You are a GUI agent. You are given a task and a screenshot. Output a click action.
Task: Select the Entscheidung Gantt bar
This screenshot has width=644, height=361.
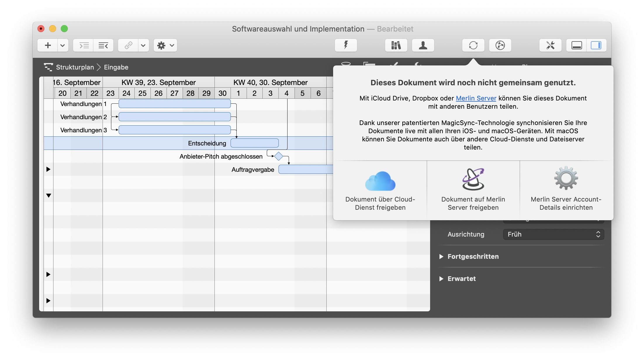coord(255,143)
